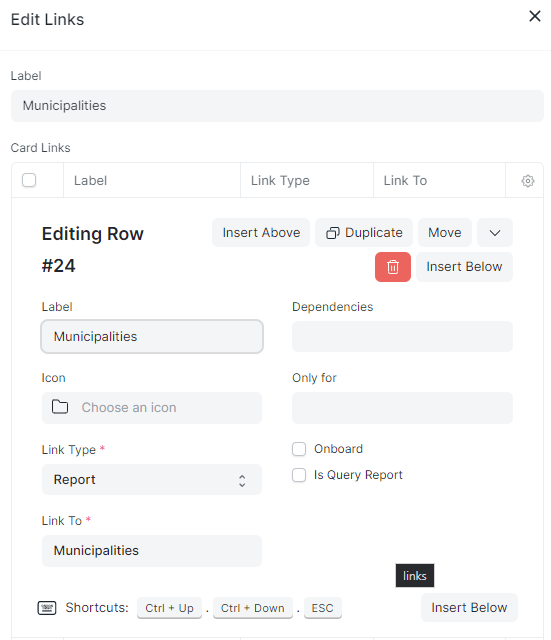Click the Ctrl + Up shortcut key

click(x=169, y=608)
